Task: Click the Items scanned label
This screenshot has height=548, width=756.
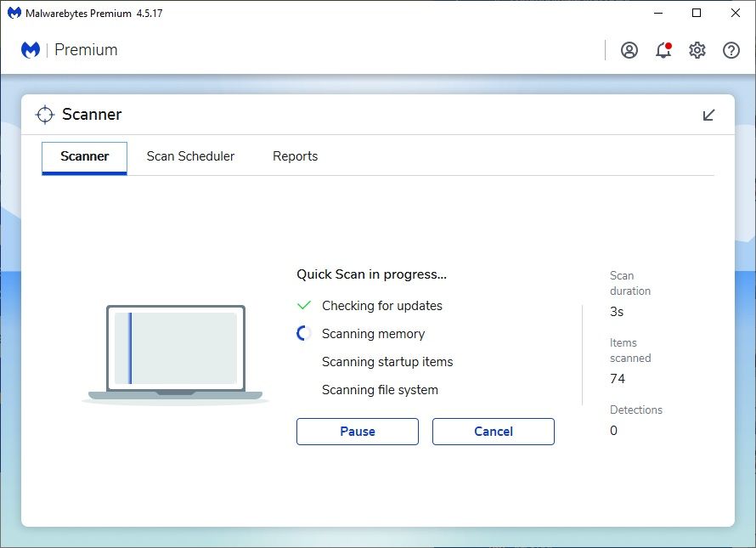Action: coord(630,350)
